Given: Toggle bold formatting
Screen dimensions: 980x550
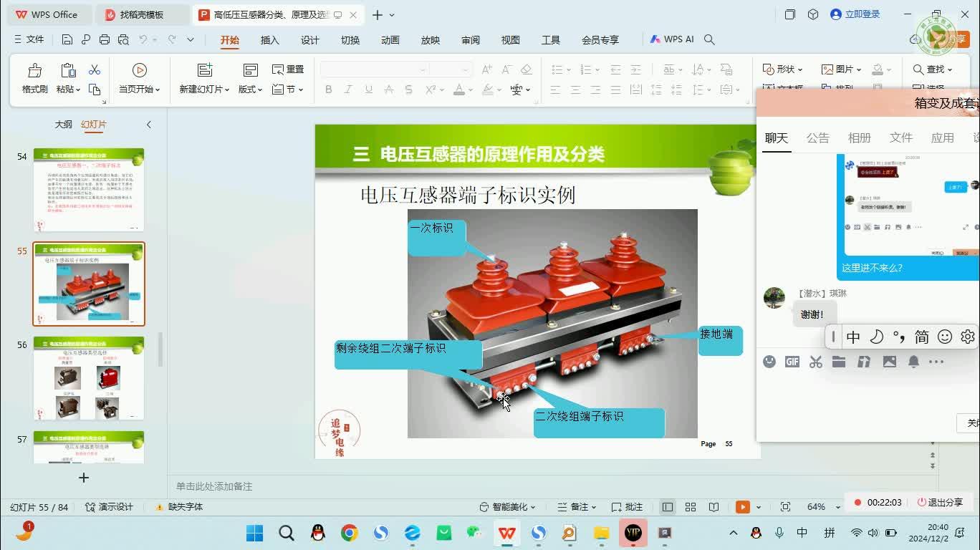Looking at the screenshot, I should (328, 89).
